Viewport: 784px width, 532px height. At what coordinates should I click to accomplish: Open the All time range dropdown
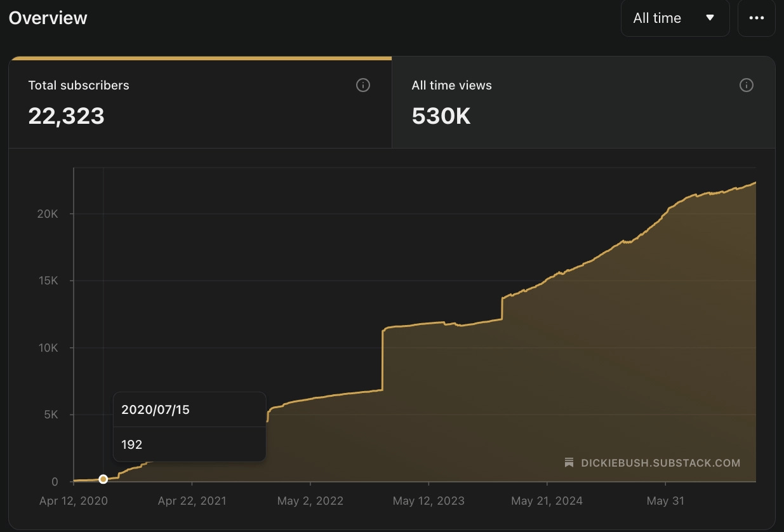(675, 18)
